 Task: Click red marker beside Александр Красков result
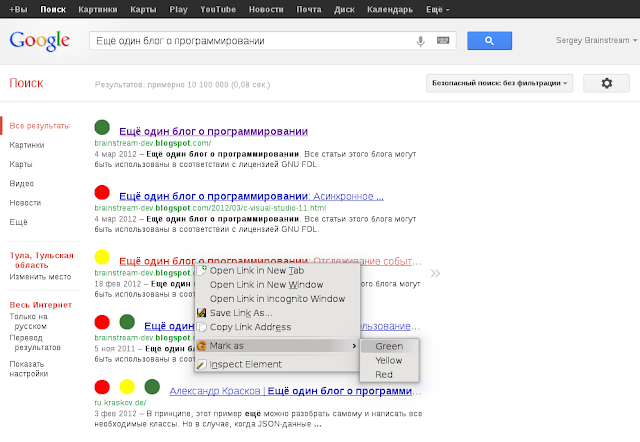pyautogui.click(x=102, y=386)
